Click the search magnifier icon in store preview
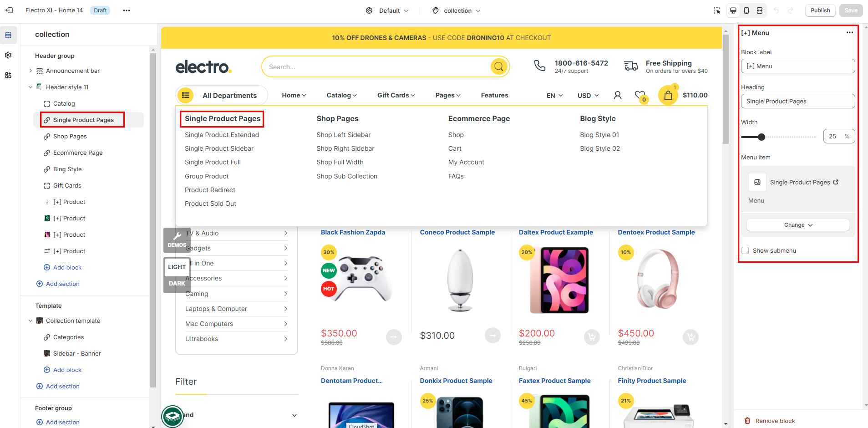 499,66
